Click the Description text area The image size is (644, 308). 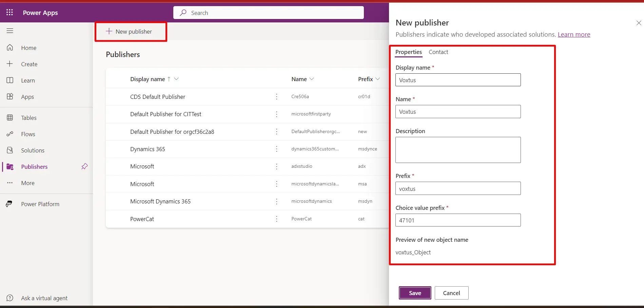458,150
